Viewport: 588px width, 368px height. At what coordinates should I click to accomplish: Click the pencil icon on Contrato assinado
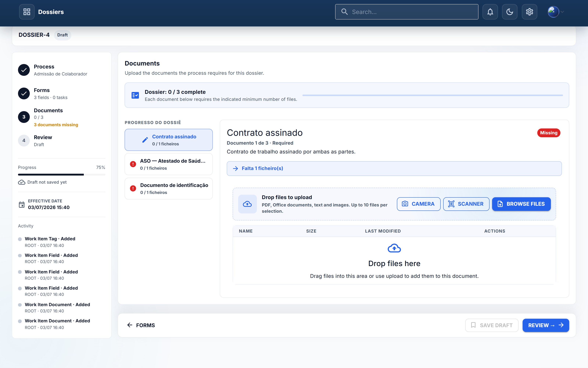click(145, 140)
